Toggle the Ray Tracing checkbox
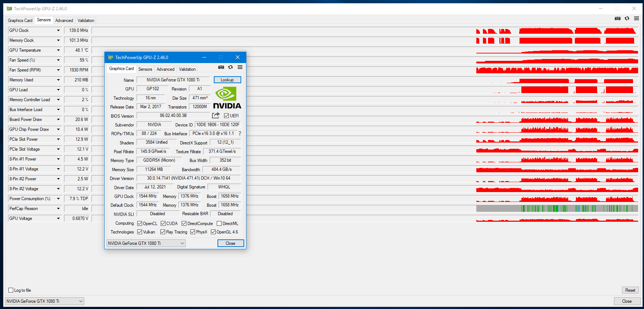 point(163,232)
